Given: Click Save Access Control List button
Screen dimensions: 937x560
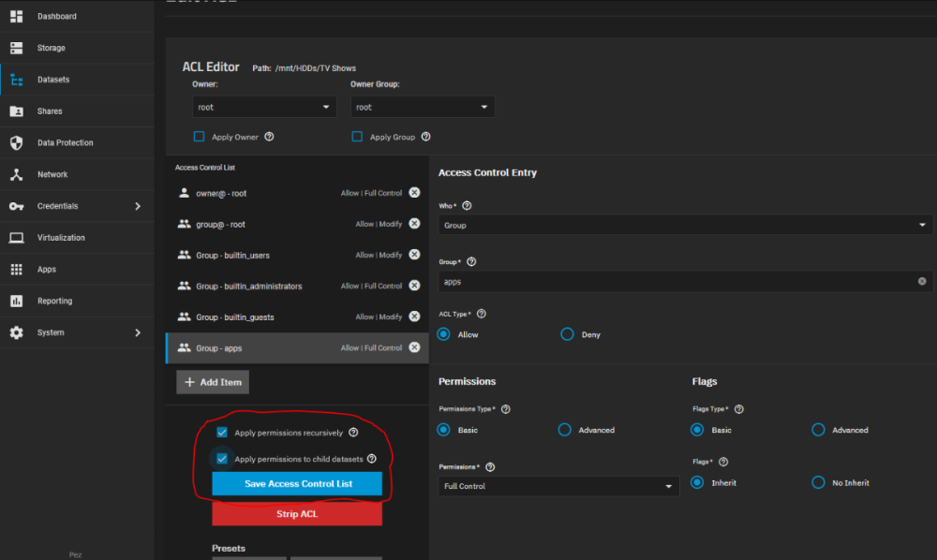Looking at the screenshot, I should [297, 483].
